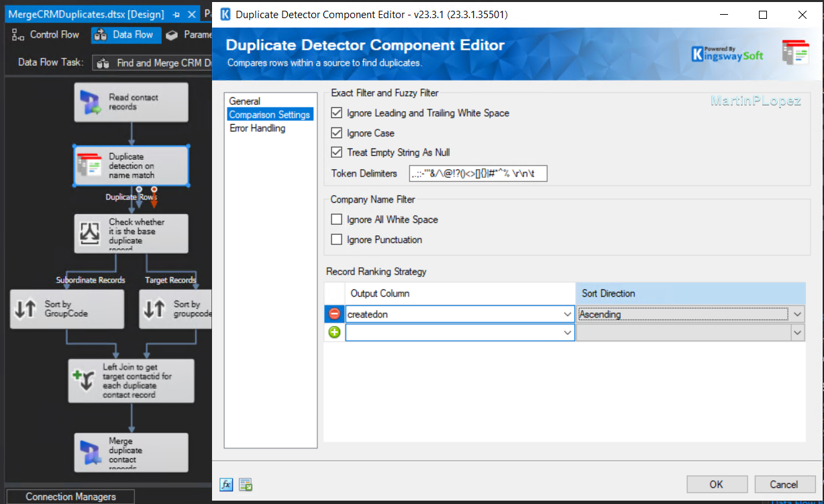Viewport: 824px width, 504px height.
Task: Confirm settings with OK
Action: click(716, 484)
